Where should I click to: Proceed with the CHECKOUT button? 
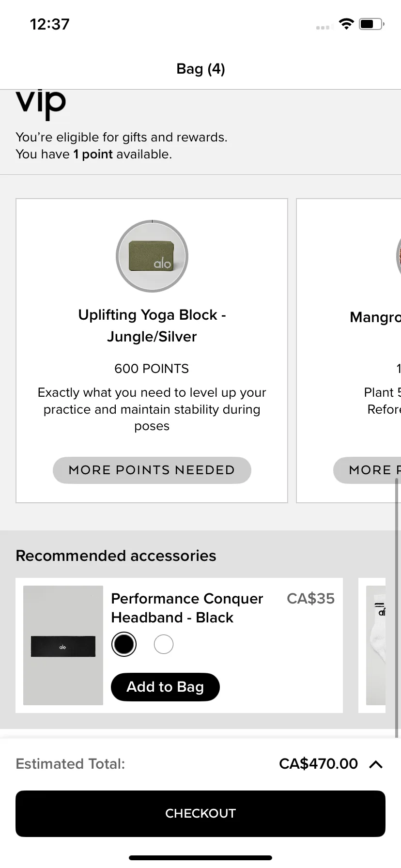pyautogui.click(x=200, y=814)
